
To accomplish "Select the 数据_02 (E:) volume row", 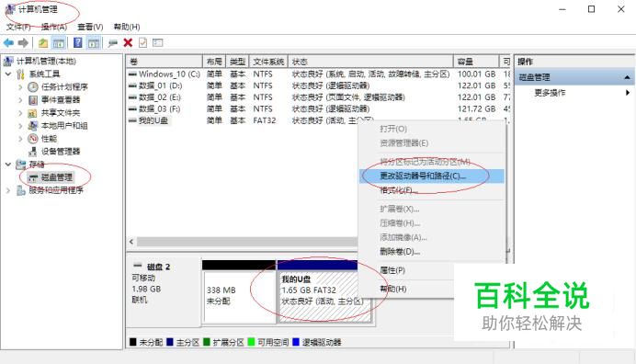I will (318, 97).
